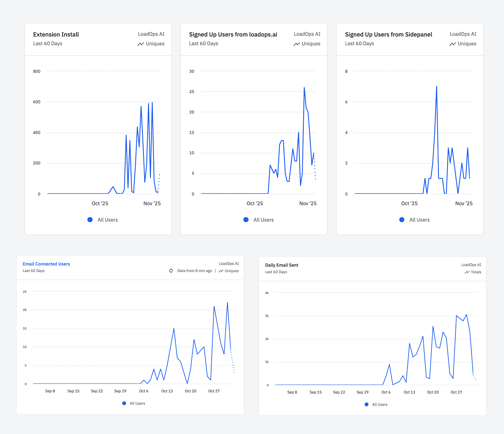Click the peak data point in Sidepanel signups chart

436,87
